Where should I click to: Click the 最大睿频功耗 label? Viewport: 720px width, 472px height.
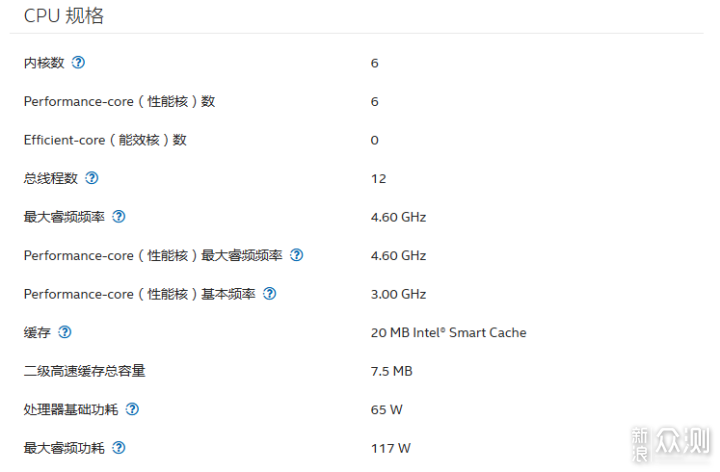(x=64, y=449)
